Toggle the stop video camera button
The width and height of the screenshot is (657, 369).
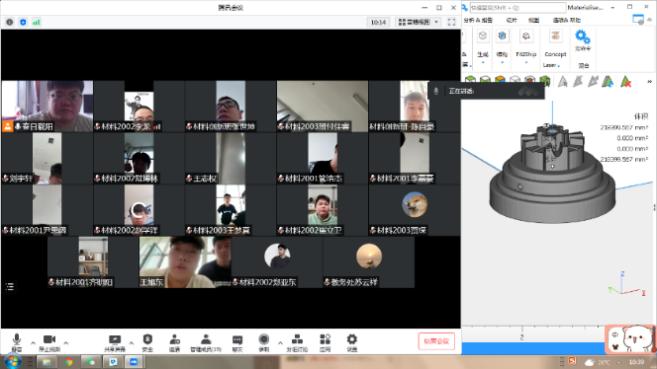click(49, 343)
